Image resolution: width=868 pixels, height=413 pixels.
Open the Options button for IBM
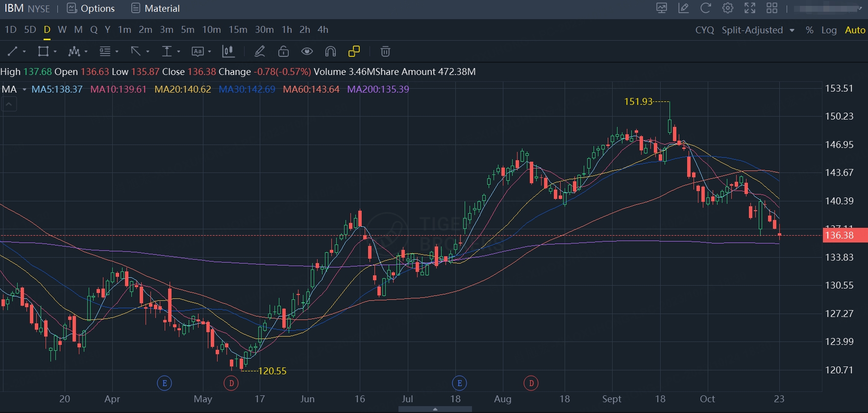click(91, 8)
